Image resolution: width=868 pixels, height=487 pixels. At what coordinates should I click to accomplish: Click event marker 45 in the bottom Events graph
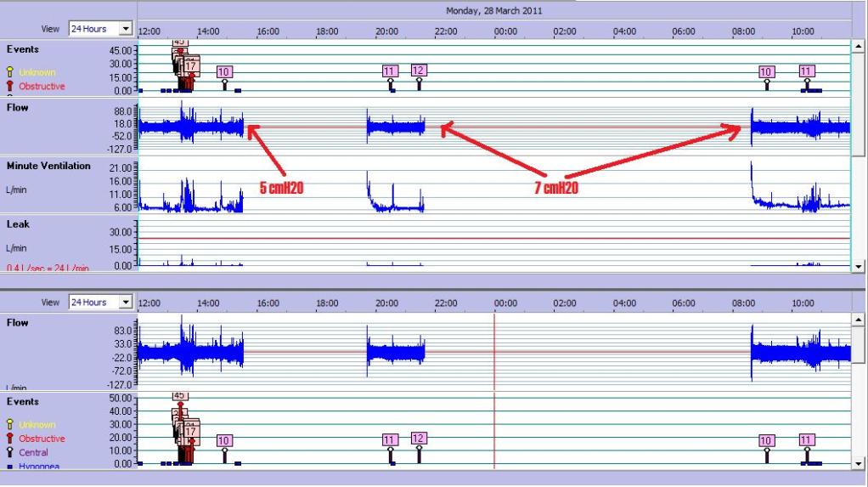point(179,396)
